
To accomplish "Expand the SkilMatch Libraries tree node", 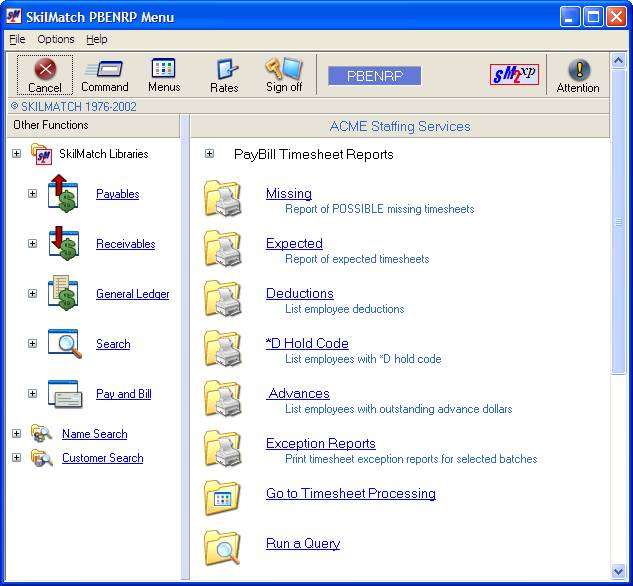I will (x=17, y=154).
